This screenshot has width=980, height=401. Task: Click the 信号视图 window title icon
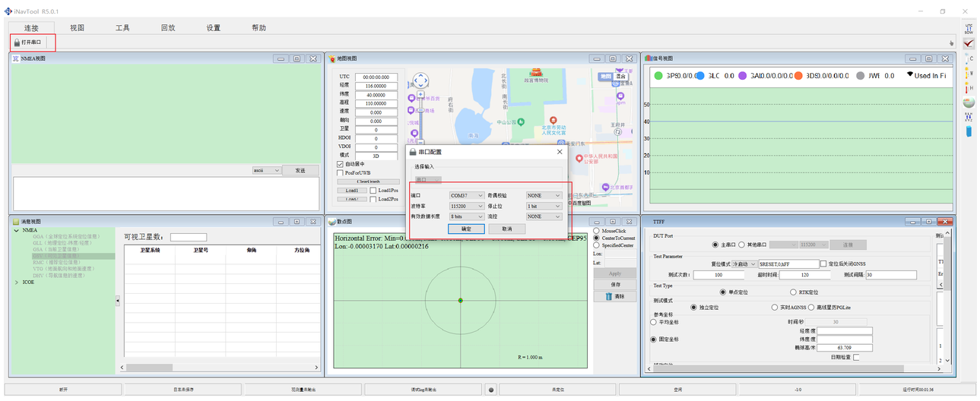tap(648, 58)
